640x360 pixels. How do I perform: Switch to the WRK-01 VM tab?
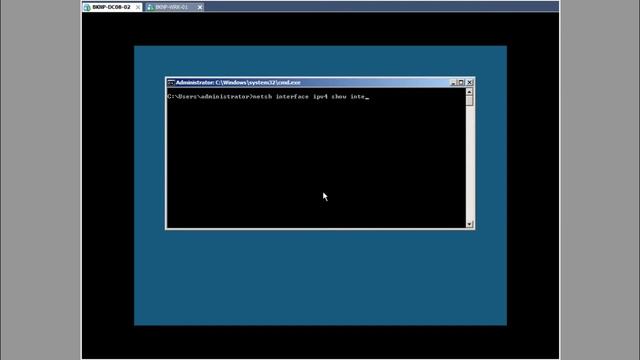coord(171,7)
